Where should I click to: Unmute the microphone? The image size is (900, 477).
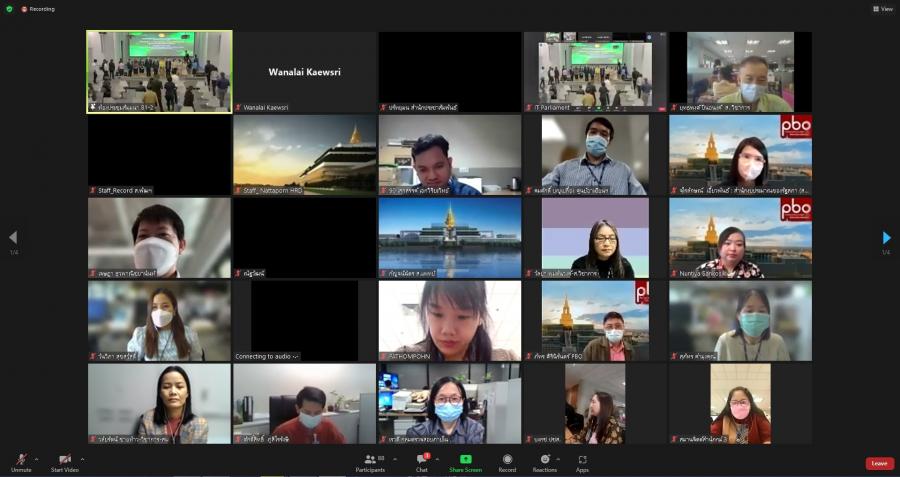click(x=21, y=460)
